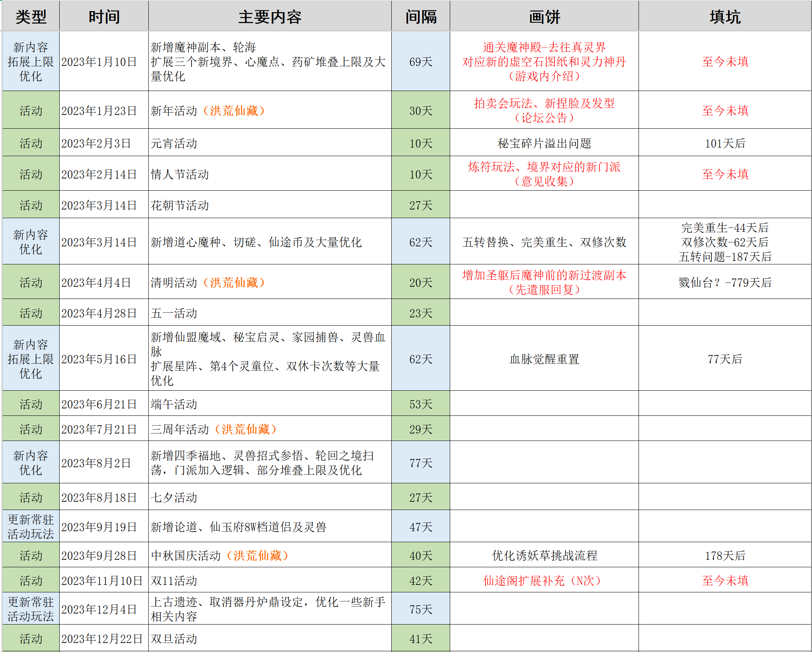Select the date cell 2023年2月14日
Image resolution: width=812 pixels, height=652 pixels.
coord(104,174)
